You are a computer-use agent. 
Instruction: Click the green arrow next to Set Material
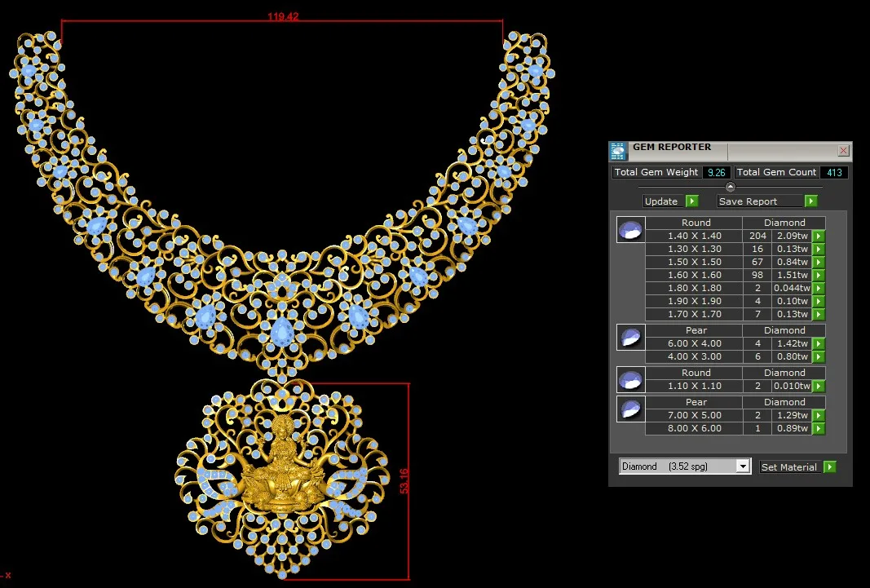pos(830,467)
